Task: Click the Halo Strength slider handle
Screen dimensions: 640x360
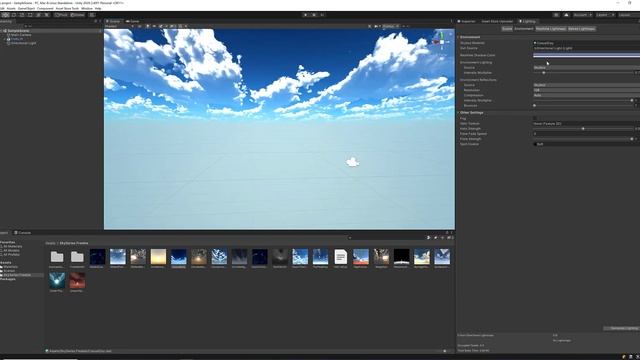Action: [583, 129]
